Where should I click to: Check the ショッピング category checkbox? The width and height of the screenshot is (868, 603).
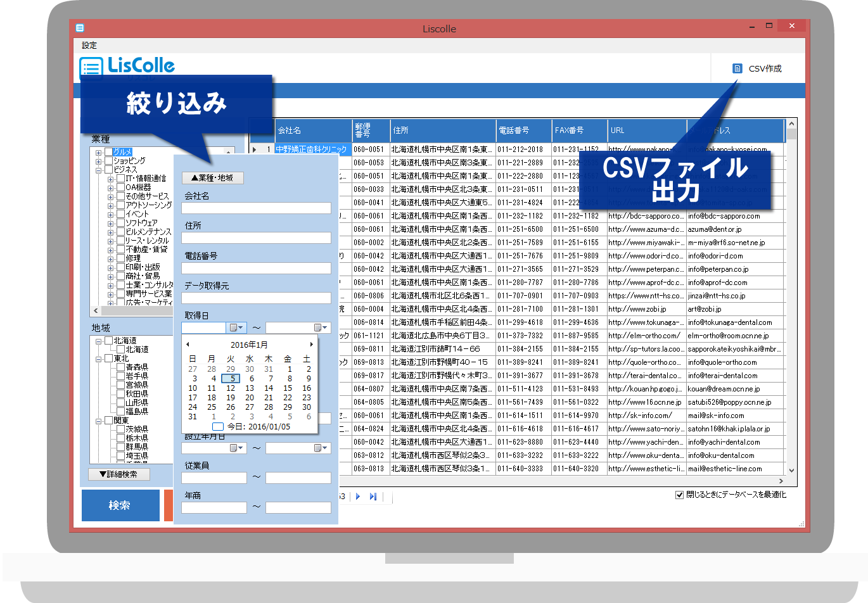(108, 161)
